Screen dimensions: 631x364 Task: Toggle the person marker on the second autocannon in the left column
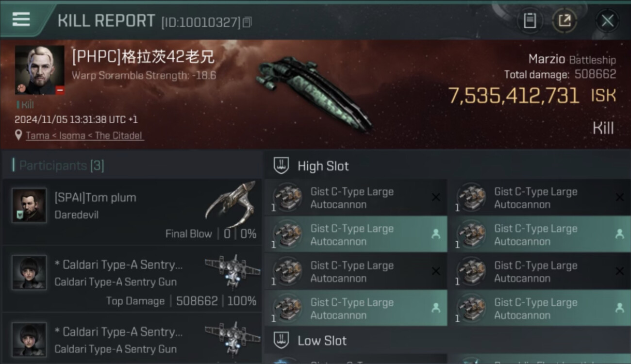point(436,234)
